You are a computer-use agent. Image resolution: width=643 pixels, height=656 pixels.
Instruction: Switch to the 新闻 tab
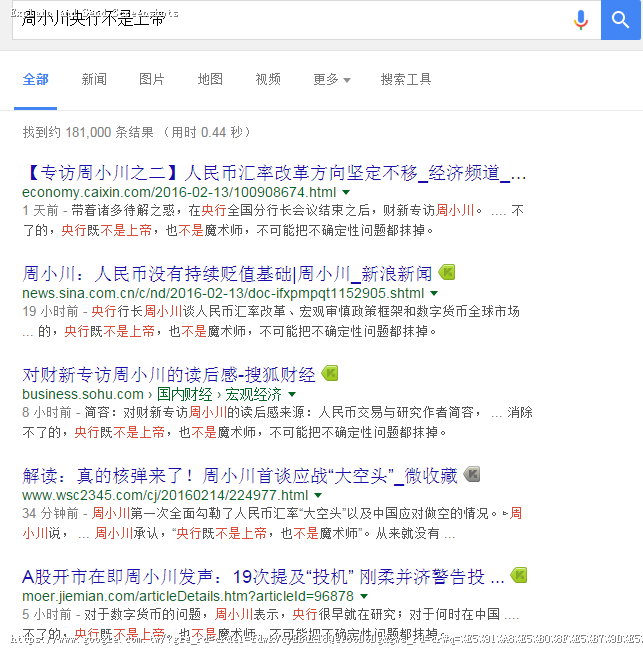click(x=94, y=79)
